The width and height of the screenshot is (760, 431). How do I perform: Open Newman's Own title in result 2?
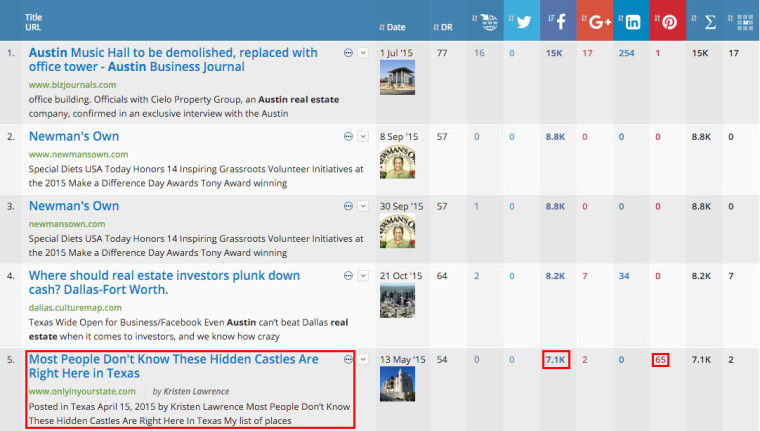tap(74, 136)
